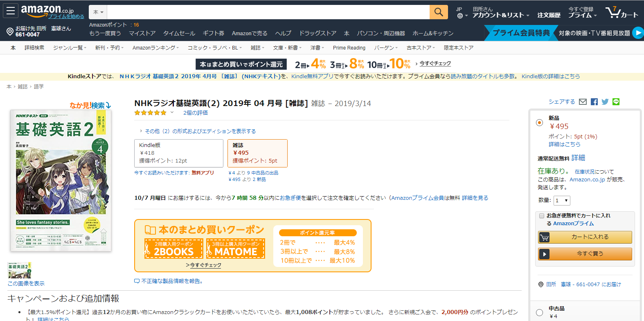Click the search text input field
The image size is (644, 321).
click(x=268, y=12)
